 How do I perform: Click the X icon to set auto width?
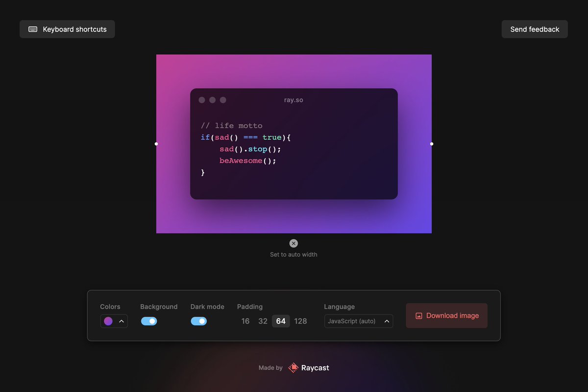click(x=294, y=243)
